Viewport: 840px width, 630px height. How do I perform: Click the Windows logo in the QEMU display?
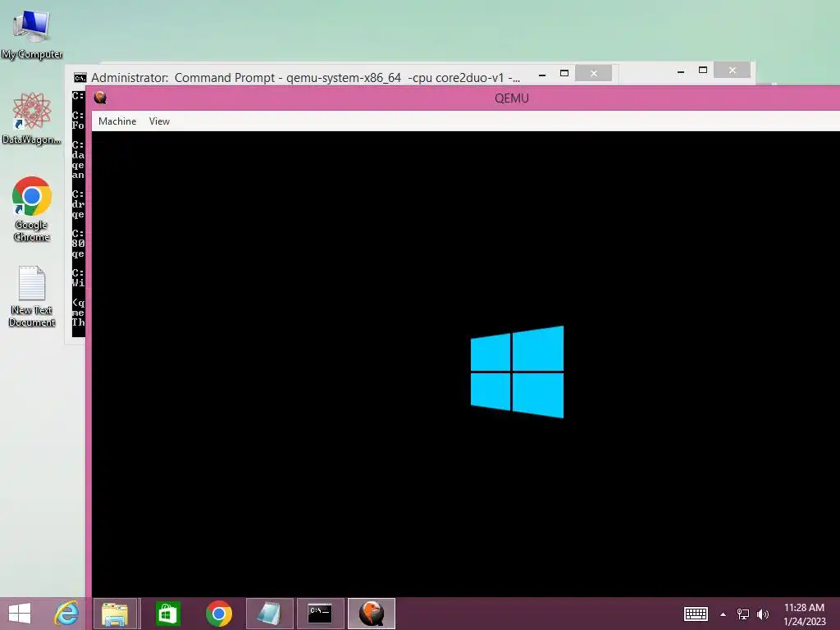click(x=517, y=372)
